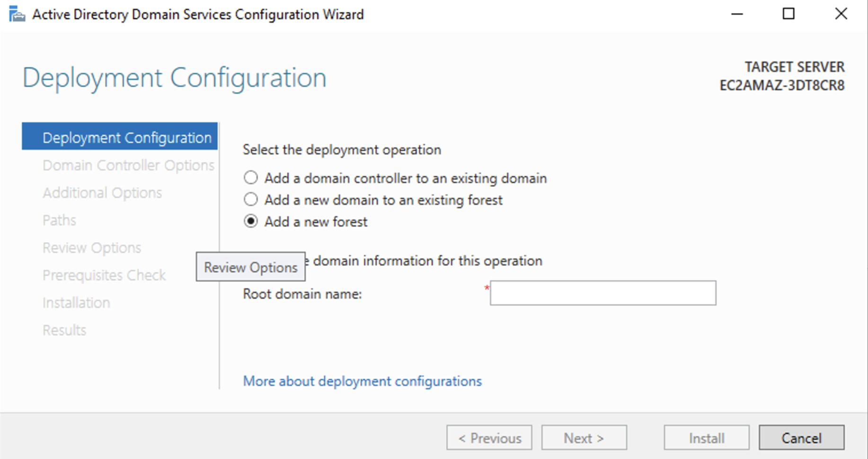
Task: Click the wizard app icon in title bar
Action: (17, 14)
